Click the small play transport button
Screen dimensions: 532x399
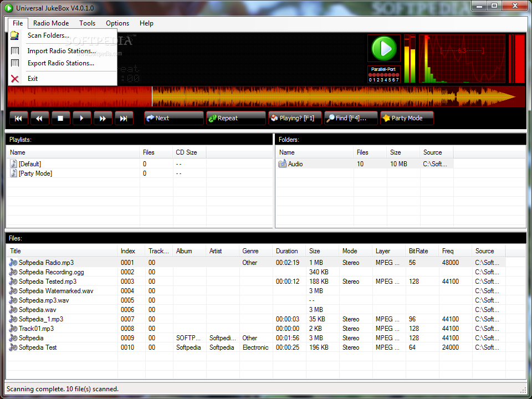point(82,119)
